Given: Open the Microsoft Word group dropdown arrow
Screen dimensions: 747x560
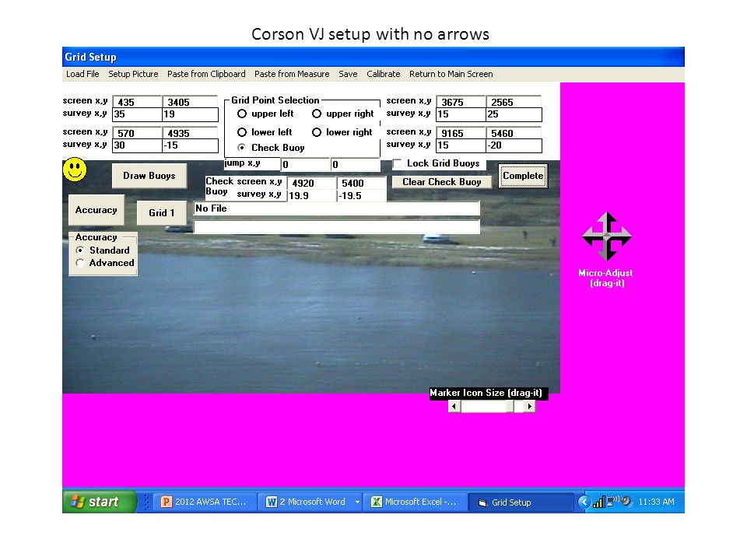Looking at the screenshot, I should [357, 502].
